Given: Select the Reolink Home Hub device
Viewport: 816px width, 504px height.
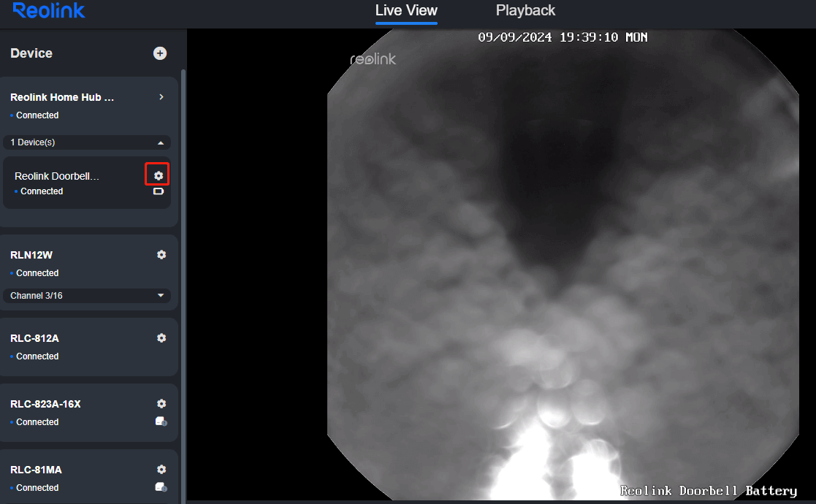Looking at the screenshot, I should point(62,97).
